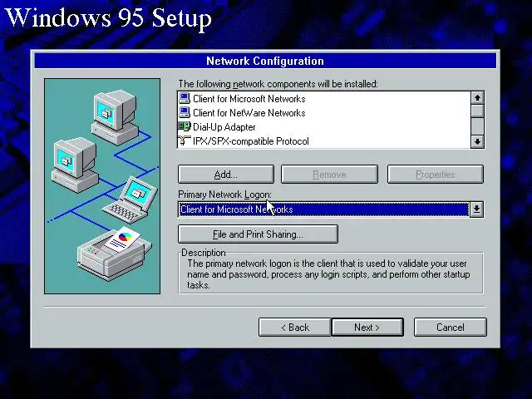This screenshot has width=532, height=399.
Task: Click the component list scroll up arrow
Action: tap(477, 98)
